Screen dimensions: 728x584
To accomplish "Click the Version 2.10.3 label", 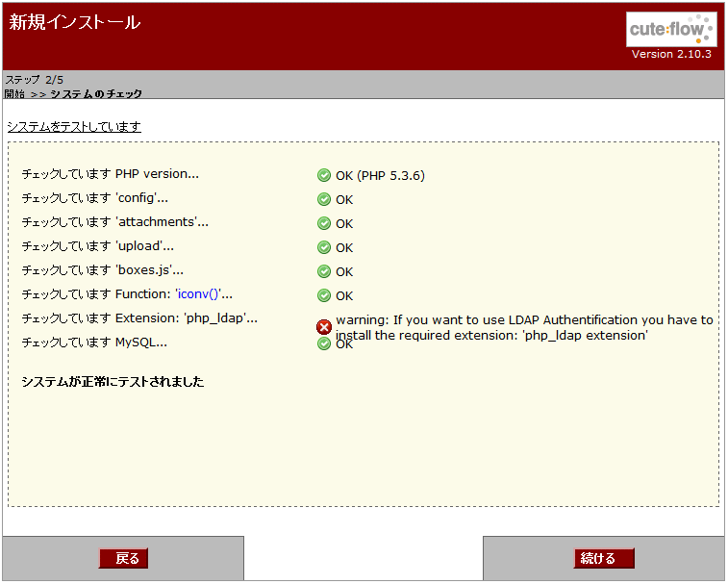I will pos(671,54).
